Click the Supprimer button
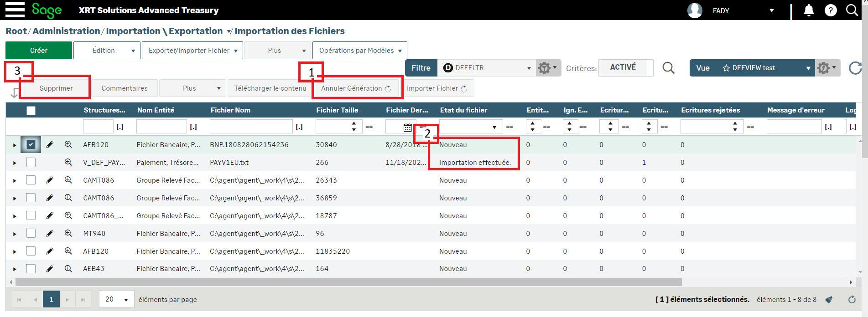 click(56, 88)
